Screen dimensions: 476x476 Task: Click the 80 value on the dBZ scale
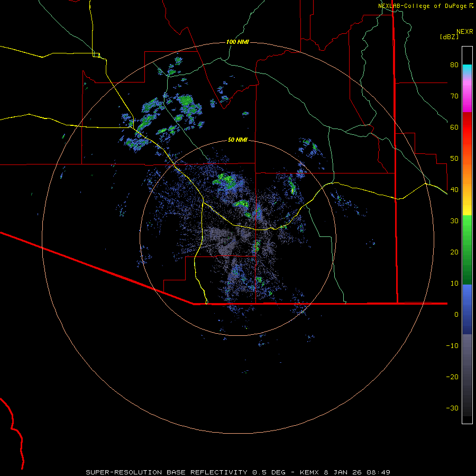coord(454,65)
